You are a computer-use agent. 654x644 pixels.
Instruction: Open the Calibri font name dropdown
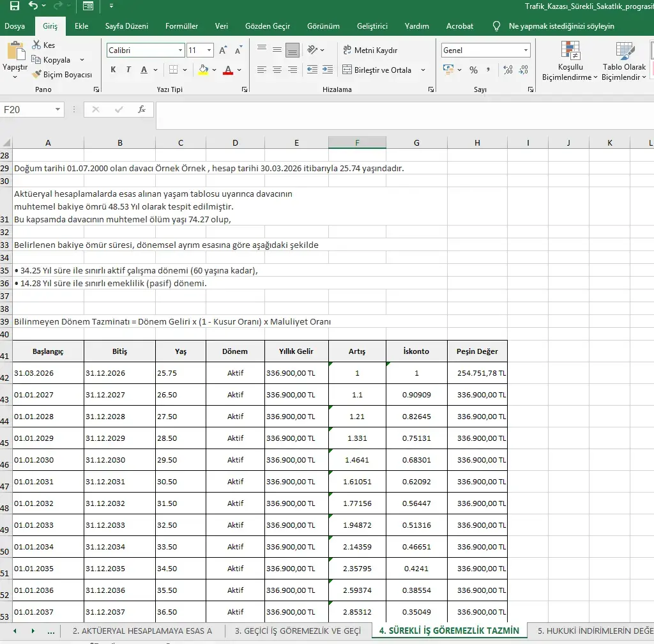(180, 50)
